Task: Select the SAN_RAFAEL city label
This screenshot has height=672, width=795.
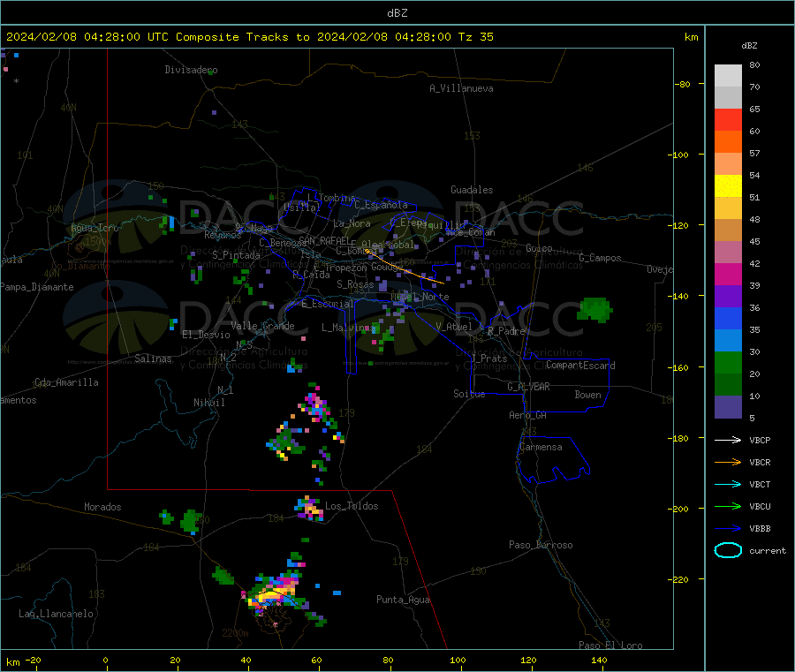Action: point(324,240)
